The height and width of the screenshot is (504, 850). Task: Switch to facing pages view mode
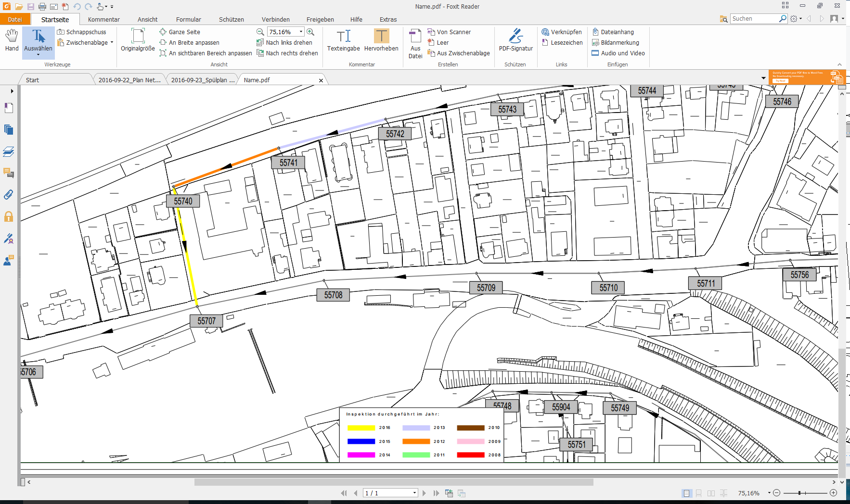711,493
